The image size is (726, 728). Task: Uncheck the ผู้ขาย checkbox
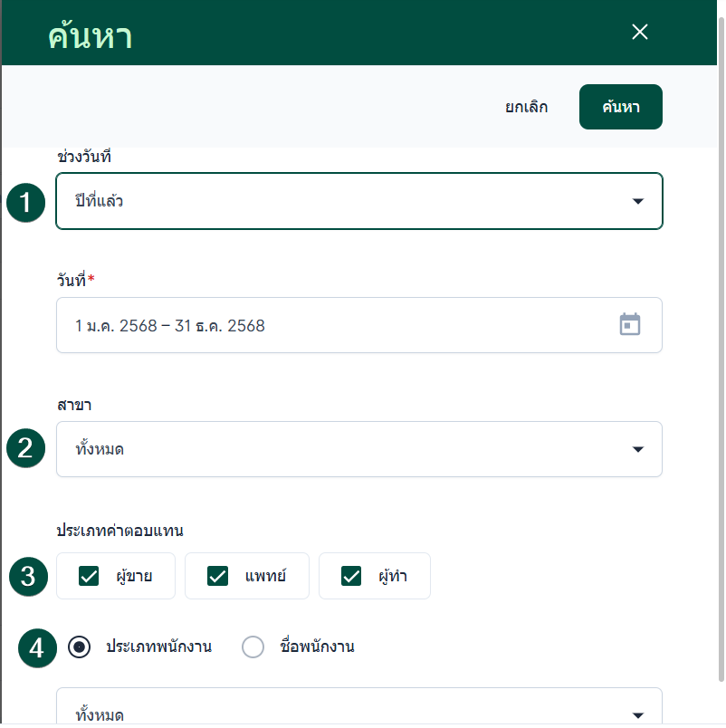pos(89,577)
